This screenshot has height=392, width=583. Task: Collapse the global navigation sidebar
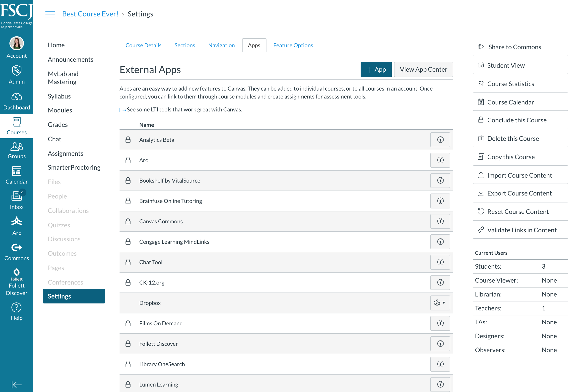coord(16,385)
